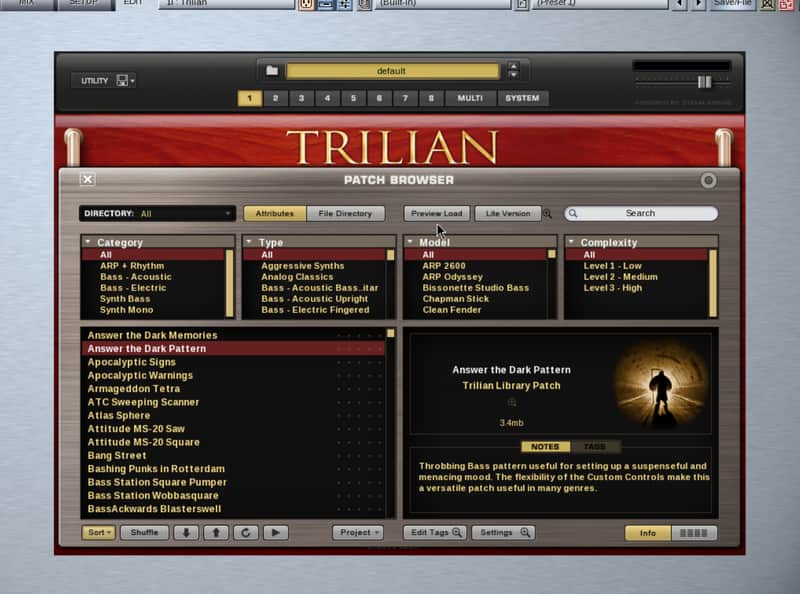This screenshot has height=594, width=800.
Task: Open the Complexity column header menu
Action: [571, 242]
